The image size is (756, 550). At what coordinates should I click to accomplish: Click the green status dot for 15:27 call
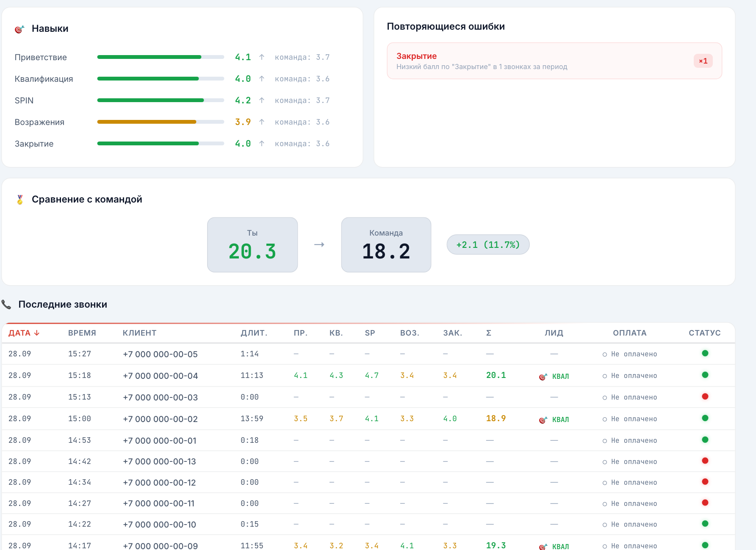coord(705,353)
